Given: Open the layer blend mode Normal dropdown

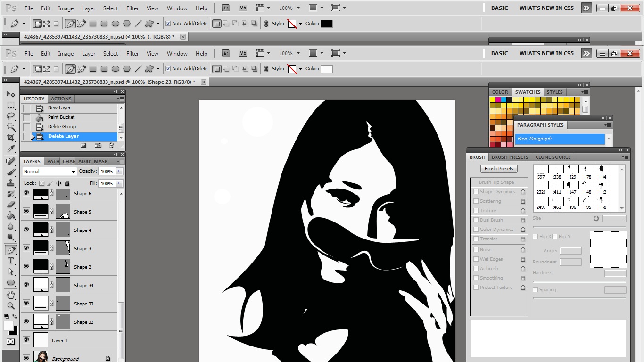Looking at the screenshot, I should [x=49, y=172].
